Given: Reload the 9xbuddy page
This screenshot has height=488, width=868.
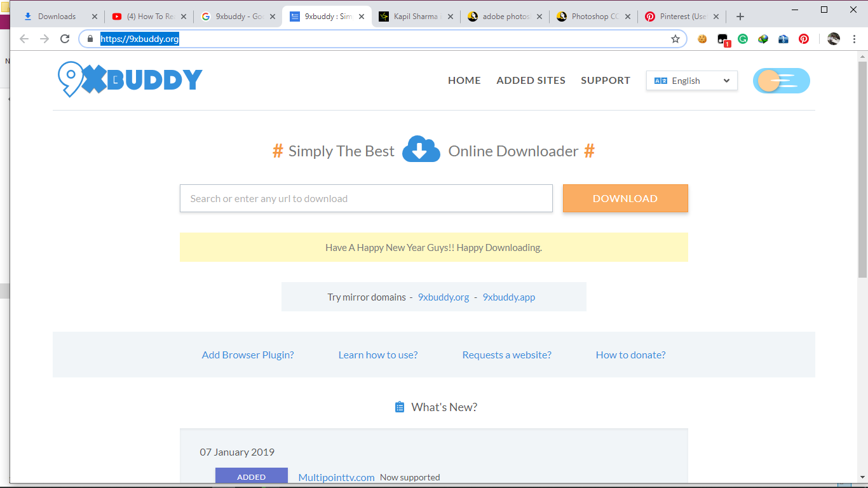Looking at the screenshot, I should pyautogui.click(x=65, y=39).
